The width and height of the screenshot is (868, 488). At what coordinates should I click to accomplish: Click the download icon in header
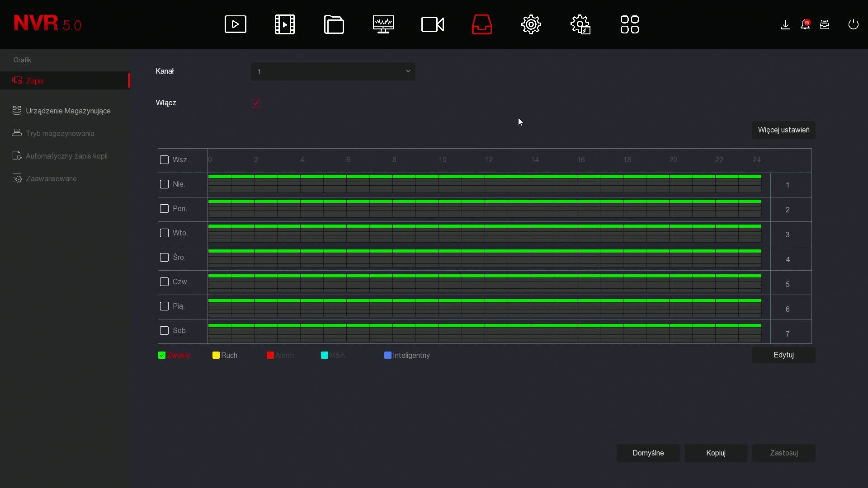pos(786,24)
